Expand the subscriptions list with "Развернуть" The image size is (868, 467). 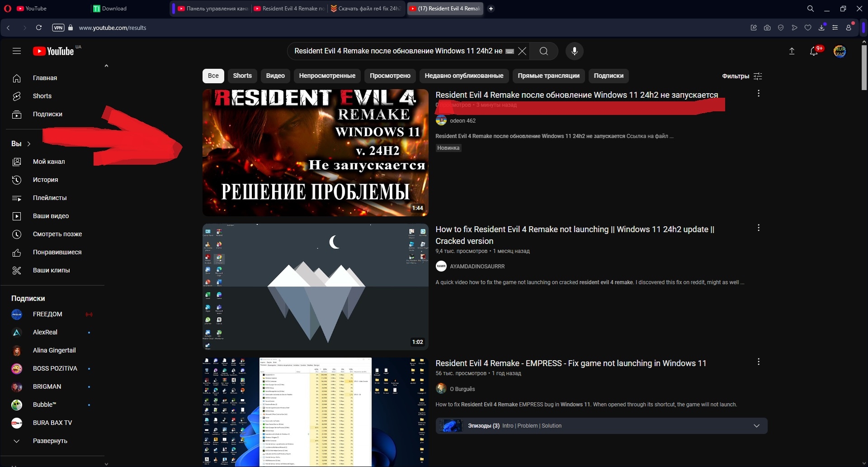[50, 441]
